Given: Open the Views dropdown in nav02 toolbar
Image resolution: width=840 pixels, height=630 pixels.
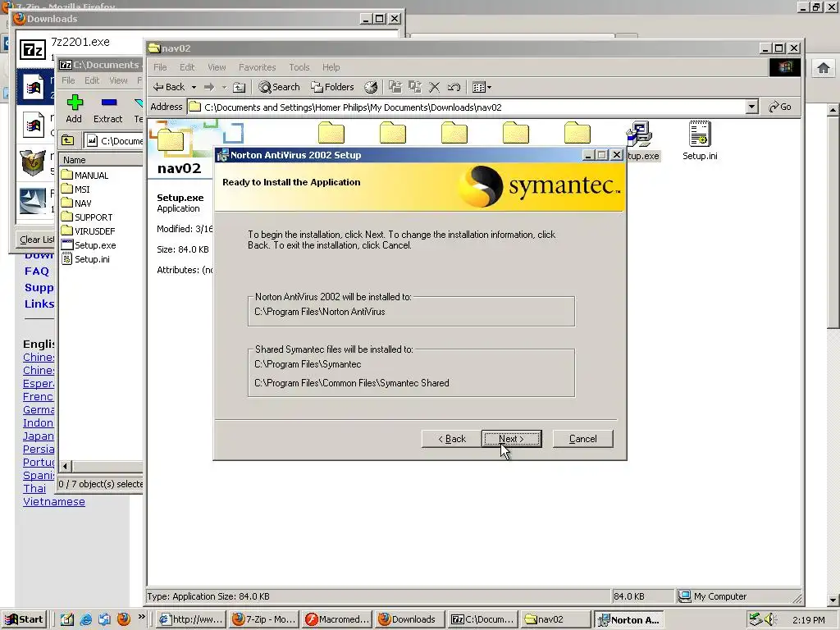Looking at the screenshot, I should 482,87.
